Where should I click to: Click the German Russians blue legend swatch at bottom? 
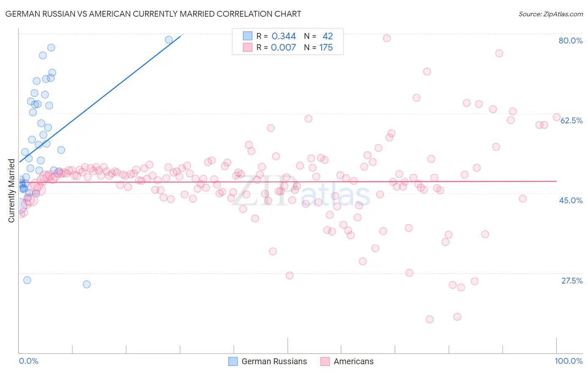[233, 361]
